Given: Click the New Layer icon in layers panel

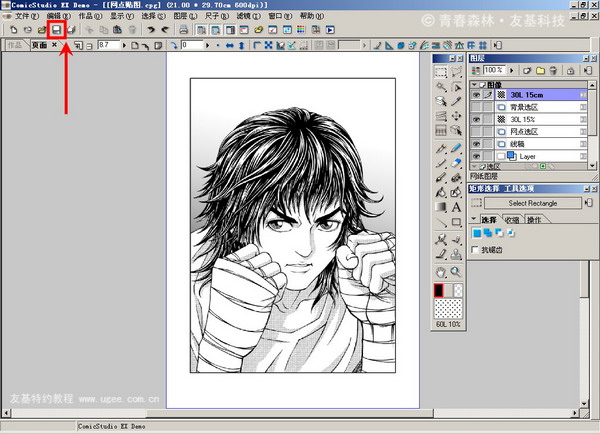Looking at the screenshot, I should [527, 70].
